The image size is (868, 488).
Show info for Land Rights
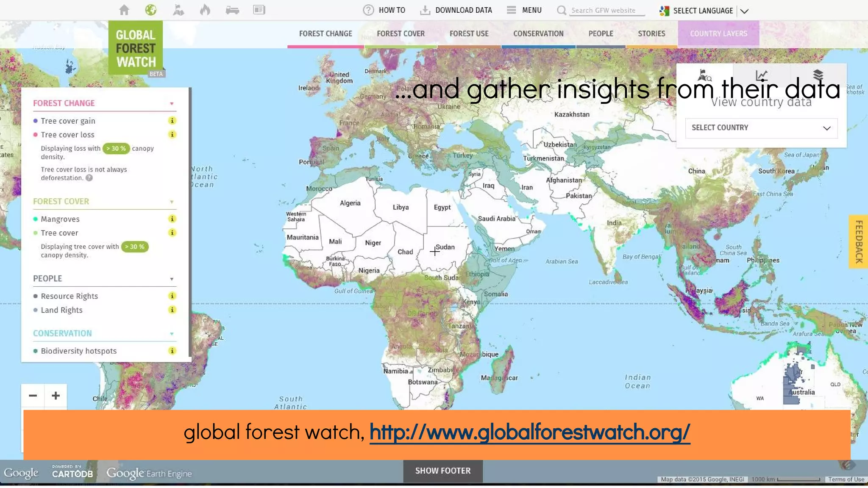[x=172, y=310]
